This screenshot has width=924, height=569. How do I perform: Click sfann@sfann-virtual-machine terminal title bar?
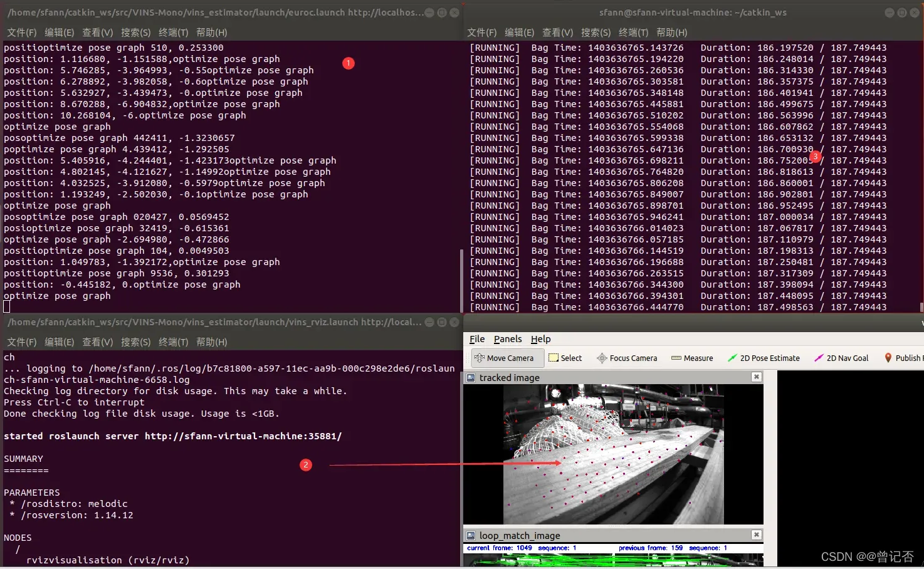(x=693, y=12)
